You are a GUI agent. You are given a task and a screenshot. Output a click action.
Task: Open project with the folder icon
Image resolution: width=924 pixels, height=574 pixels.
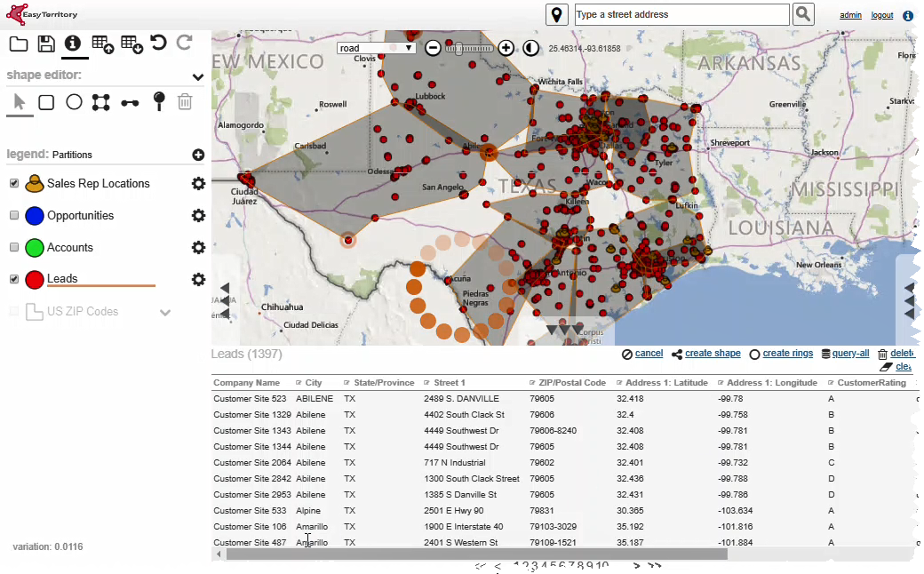[x=18, y=44]
